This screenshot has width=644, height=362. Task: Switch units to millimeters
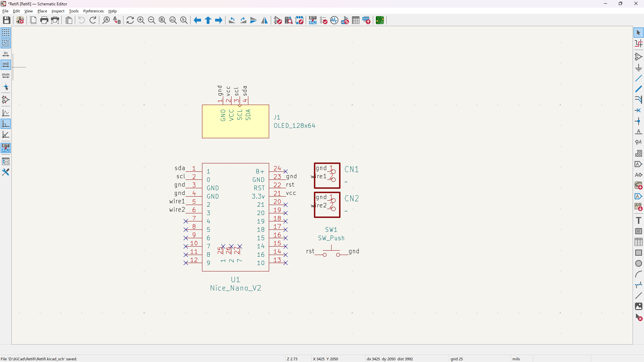pos(6,75)
